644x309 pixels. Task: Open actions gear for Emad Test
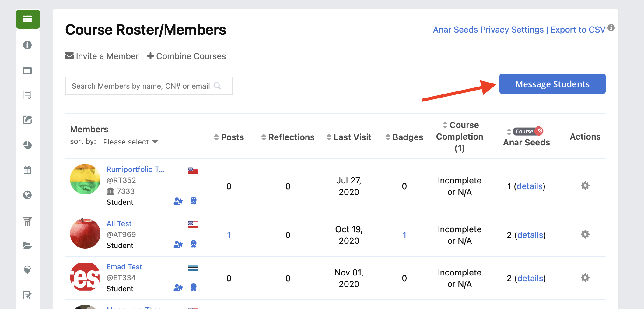[585, 278]
